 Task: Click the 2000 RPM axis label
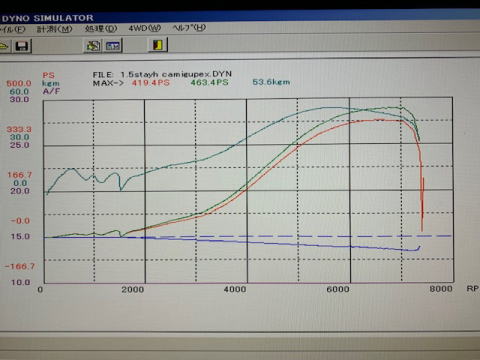coord(132,289)
